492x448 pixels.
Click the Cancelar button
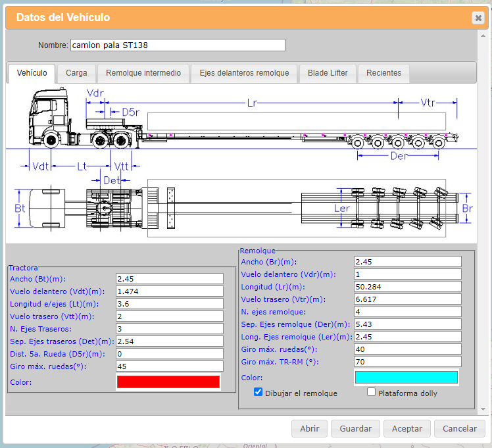(x=459, y=428)
